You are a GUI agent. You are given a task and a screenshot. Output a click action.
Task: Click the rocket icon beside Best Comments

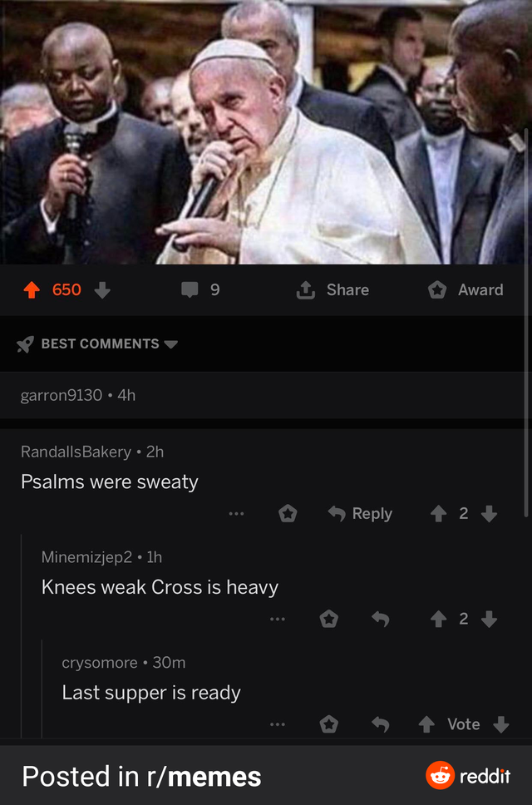[x=25, y=343]
